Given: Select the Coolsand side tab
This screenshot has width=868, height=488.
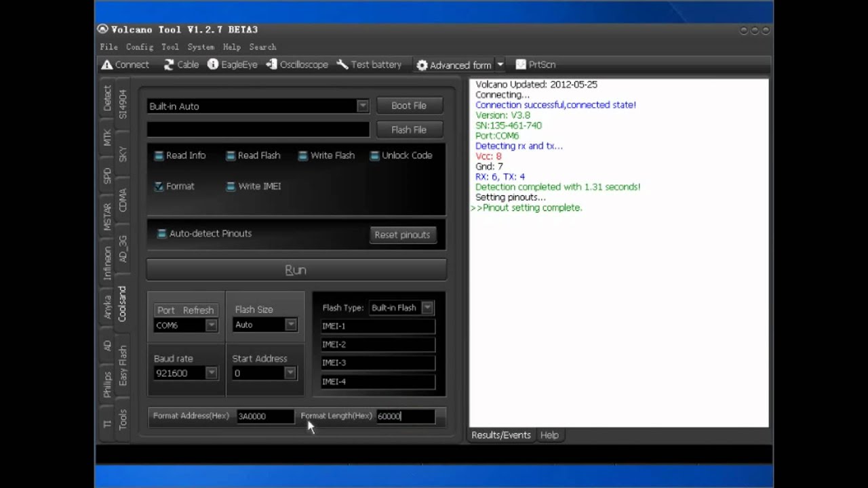Looking at the screenshot, I should [x=122, y=304].
